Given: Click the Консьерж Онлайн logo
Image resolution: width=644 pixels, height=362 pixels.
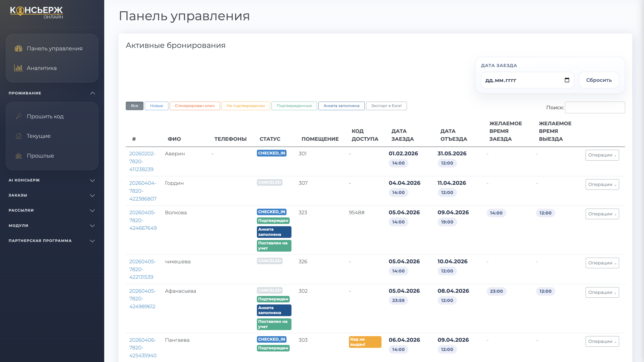Looking at the screenshot, I should click(x=37, y=12).
